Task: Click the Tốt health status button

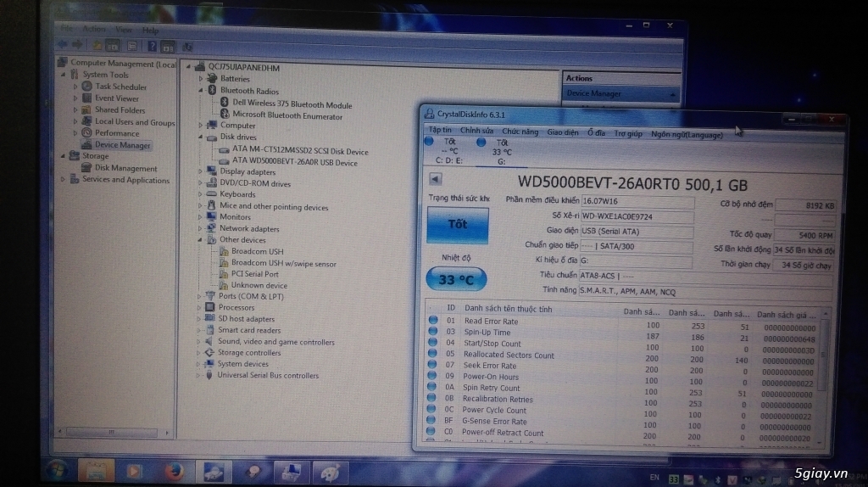Action: pyautogui.click(x=457, y=225)
